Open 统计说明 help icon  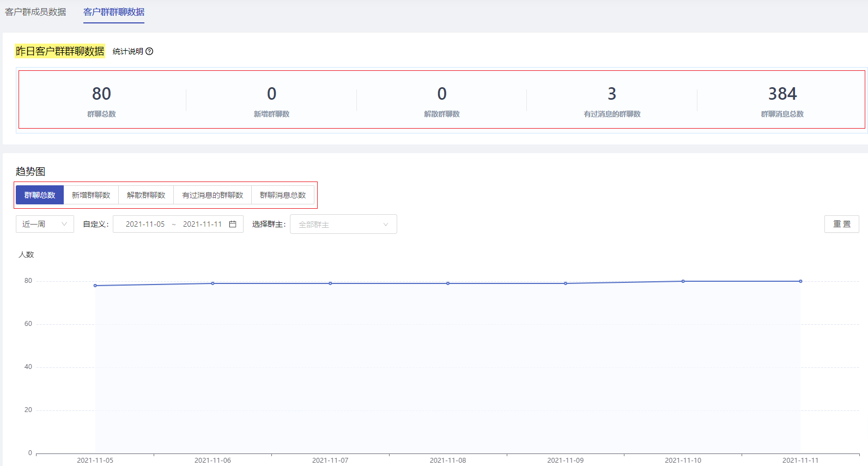click(x=149, y=51)
